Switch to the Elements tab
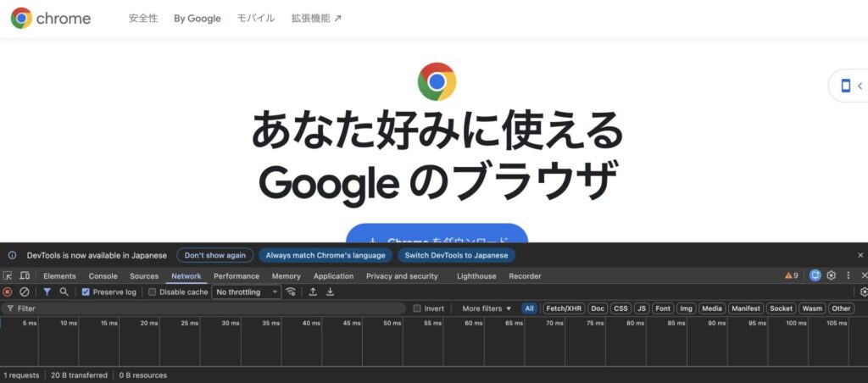Viewport: 868px width, 383px height. (x=59, y=275)
